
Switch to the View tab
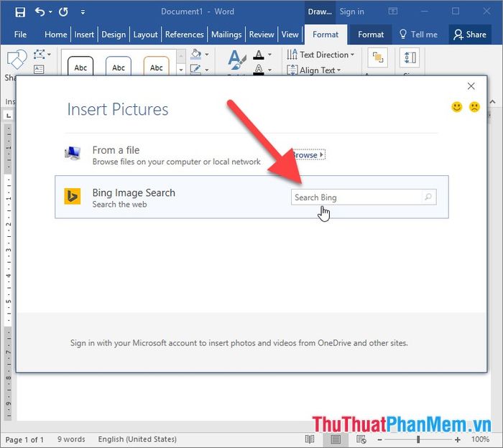pos(290,34)
